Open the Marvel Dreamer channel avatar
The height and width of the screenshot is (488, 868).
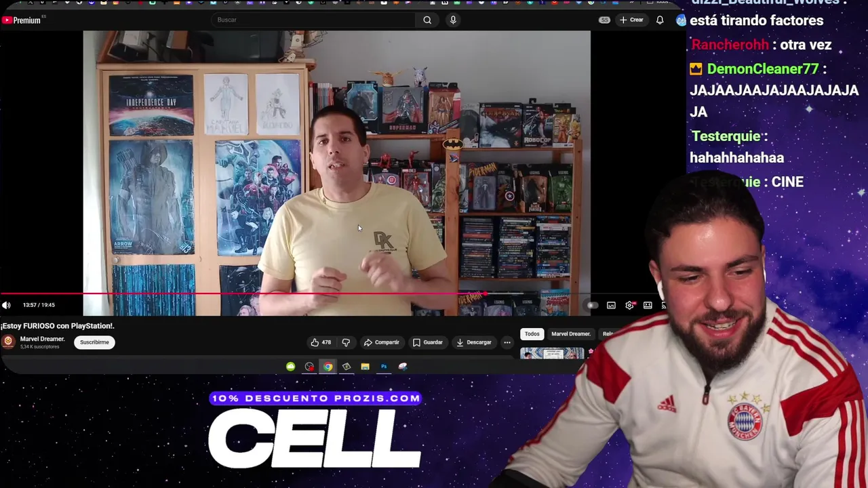point(8,342)
